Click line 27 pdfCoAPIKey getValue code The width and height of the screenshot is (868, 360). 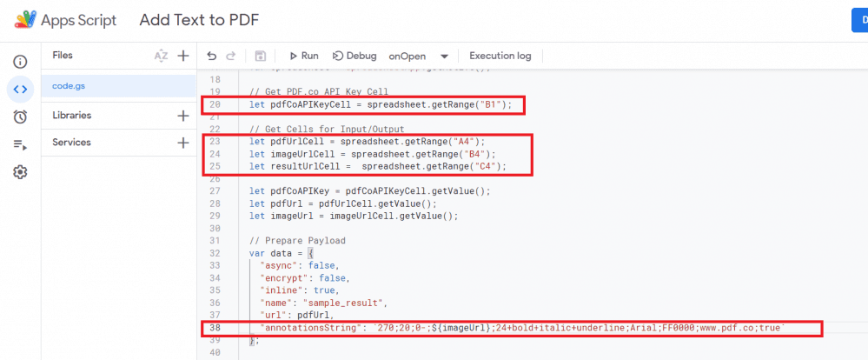coord(370,191)
